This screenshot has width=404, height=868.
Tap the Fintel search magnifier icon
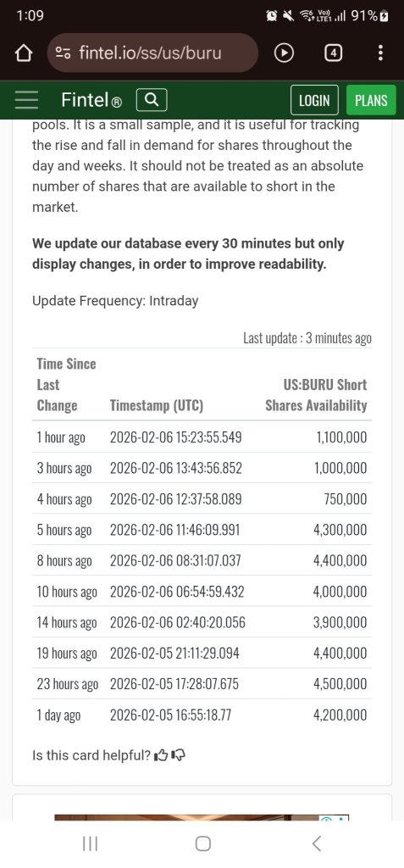(x=152, y=100)
